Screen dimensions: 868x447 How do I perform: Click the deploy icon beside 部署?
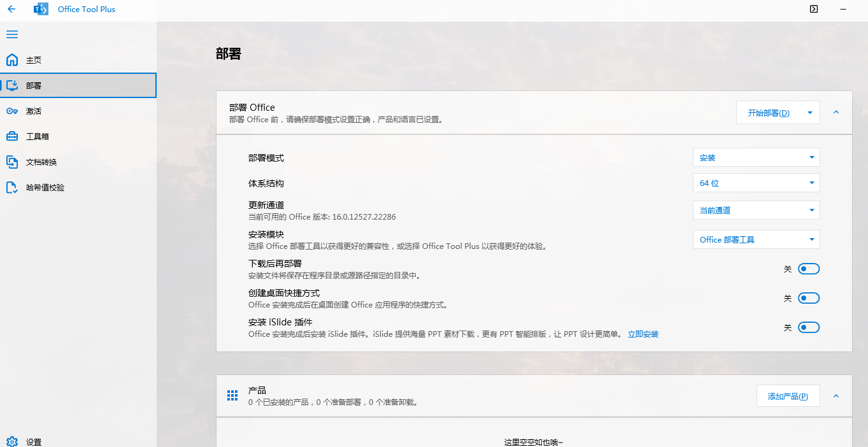12,85
